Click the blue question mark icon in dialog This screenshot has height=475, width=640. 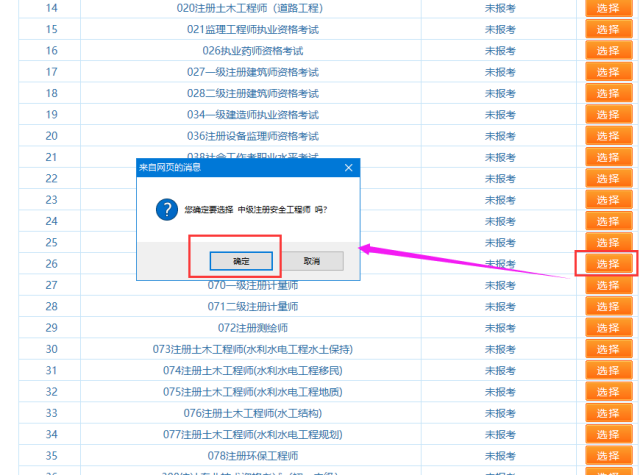pos(167,209)
